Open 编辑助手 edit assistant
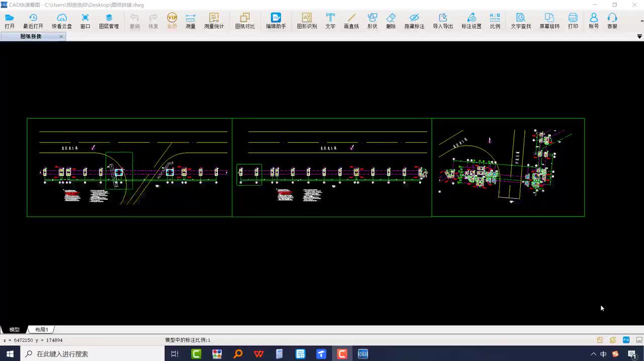644x361 pixels. point(276,21)
